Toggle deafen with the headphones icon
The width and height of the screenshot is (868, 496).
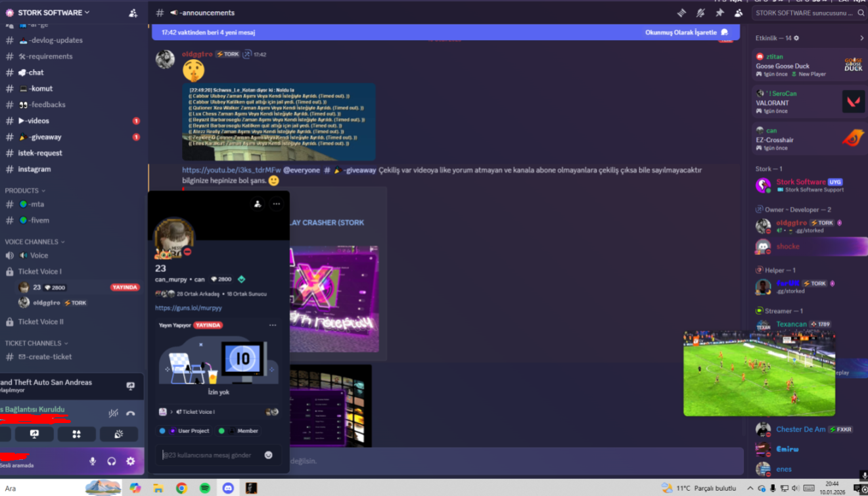coord(112,461)
